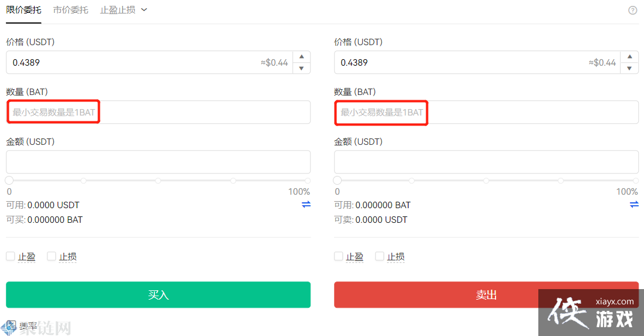Decrease the buy price with the down arrow

(301, 68)
